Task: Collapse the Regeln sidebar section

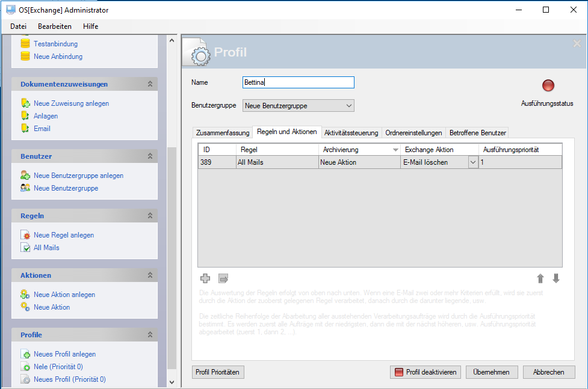Action: coord(150,215)
